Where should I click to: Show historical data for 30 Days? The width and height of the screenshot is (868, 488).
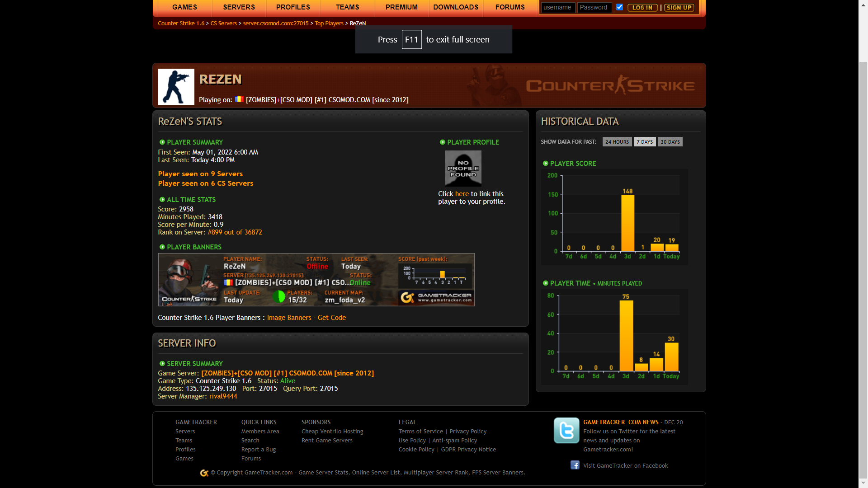coord(670,142)
